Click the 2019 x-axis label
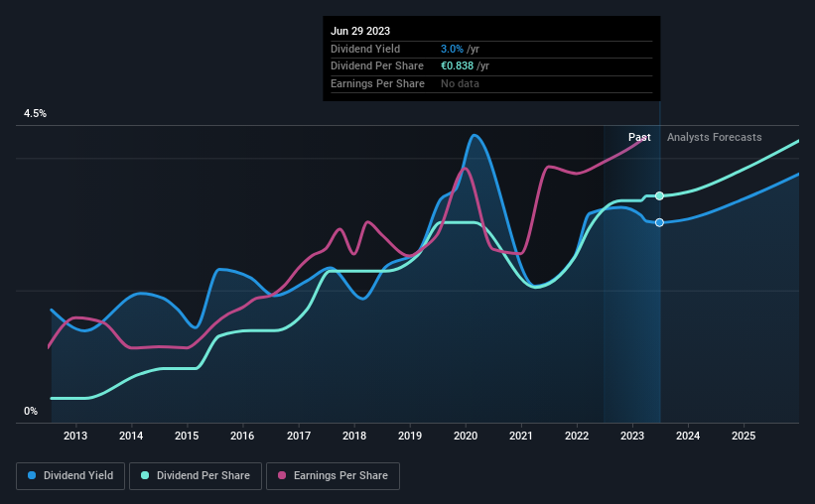 coord(410,436)
